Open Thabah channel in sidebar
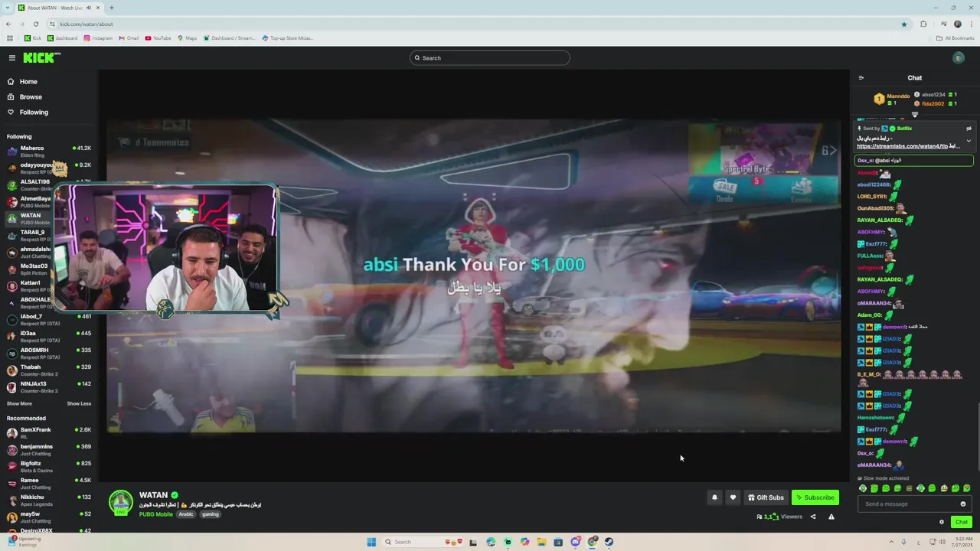Image resolution: width=980 pixels, height=551 pixels. point(47,370)
